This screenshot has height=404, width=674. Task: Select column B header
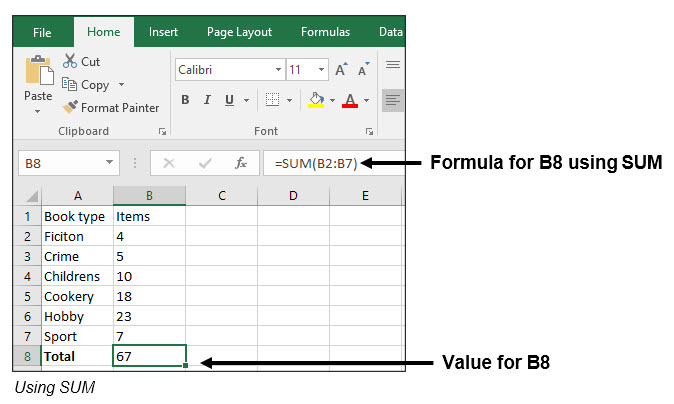pyautogui.click(x=149, y=196)
